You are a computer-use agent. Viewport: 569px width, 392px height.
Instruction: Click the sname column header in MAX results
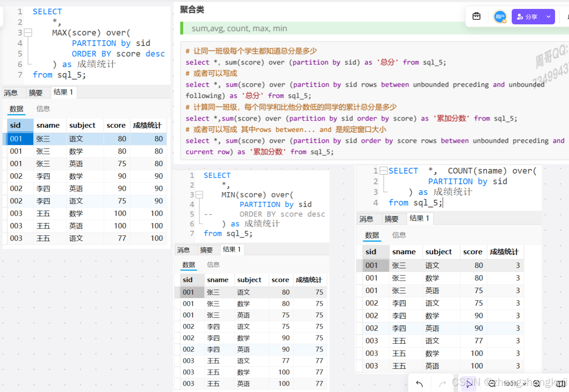[x=50, y=125]
